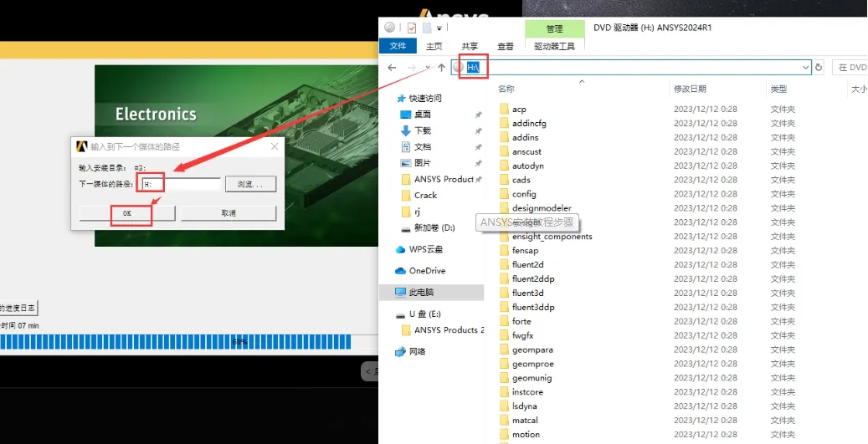
Task: Refresh the H:\ folder view
Action: click(819, 68)
